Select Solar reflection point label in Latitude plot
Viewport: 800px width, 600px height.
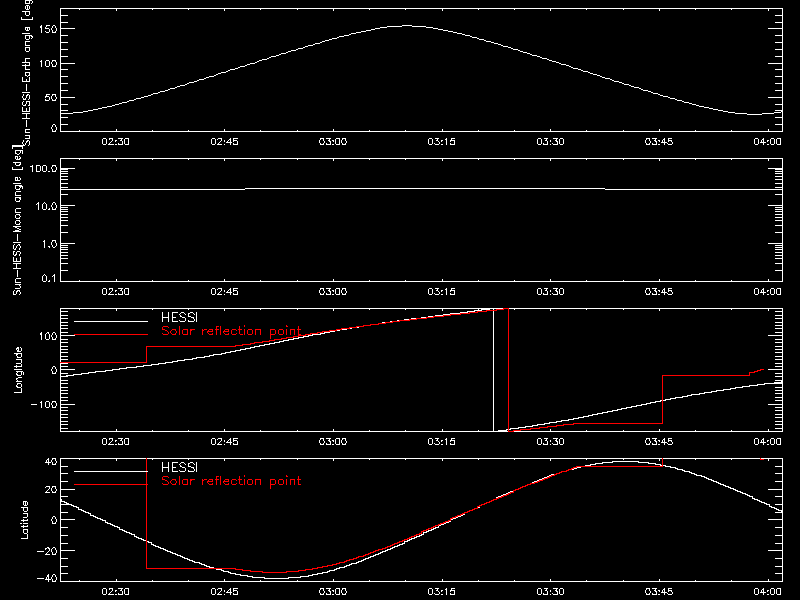[231, 481]
